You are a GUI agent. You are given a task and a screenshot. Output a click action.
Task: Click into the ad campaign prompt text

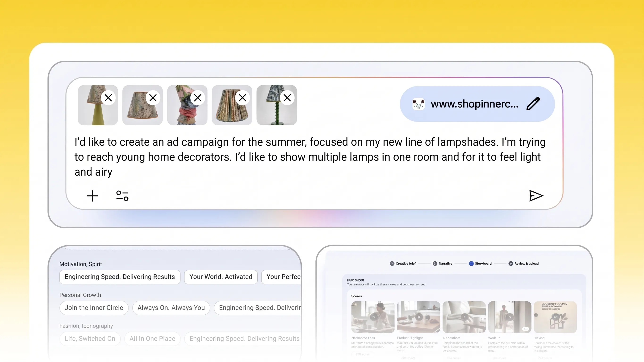tap(310, 157)
